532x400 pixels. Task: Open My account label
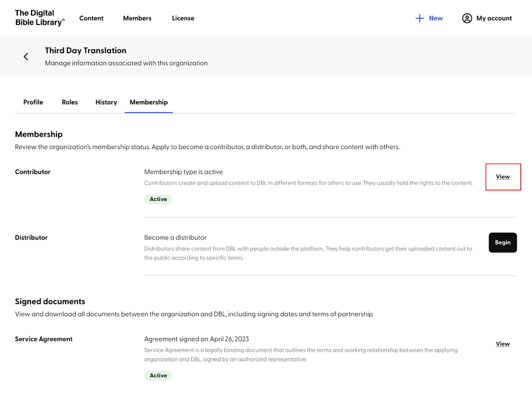(x=494, y=18)
